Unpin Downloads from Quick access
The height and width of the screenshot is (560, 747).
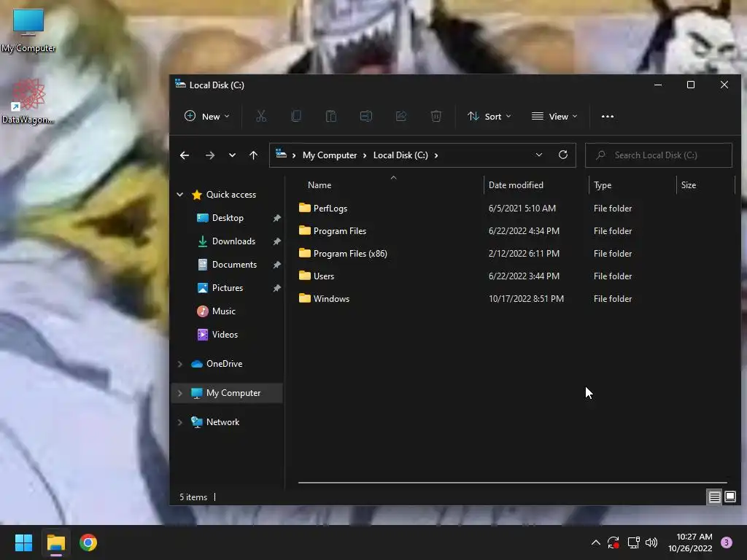(276, 241)
